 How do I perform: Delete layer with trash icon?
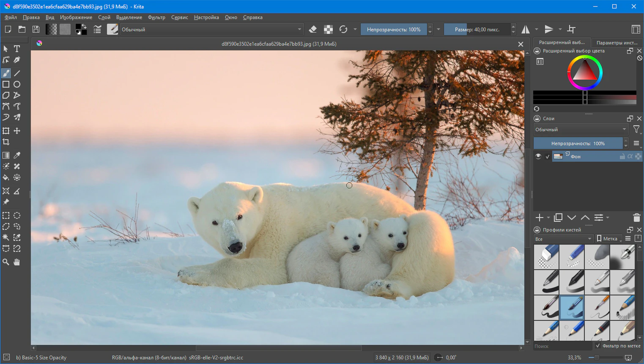(x=636, y=218)
